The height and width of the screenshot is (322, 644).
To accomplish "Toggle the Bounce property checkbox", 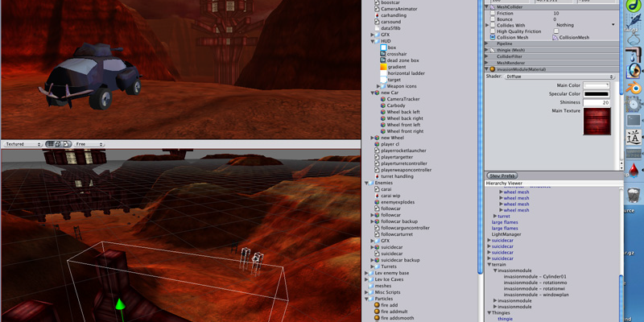I will pyautogui.click(x=493, y=19).
